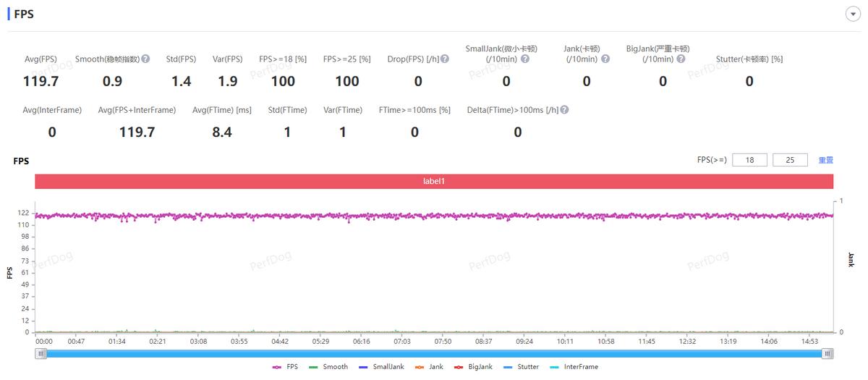Toggle Stutter series in legend
The image size is (868, 380).
coord(520,367)
